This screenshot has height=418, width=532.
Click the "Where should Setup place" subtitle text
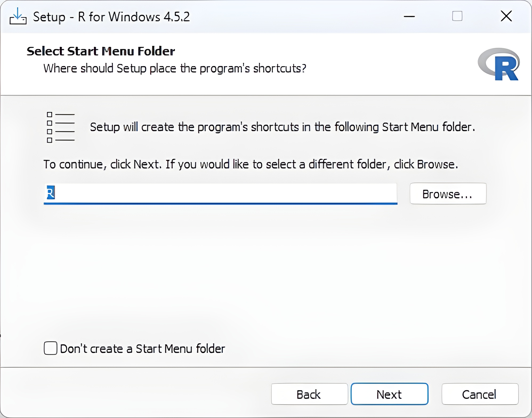(175, 69)
